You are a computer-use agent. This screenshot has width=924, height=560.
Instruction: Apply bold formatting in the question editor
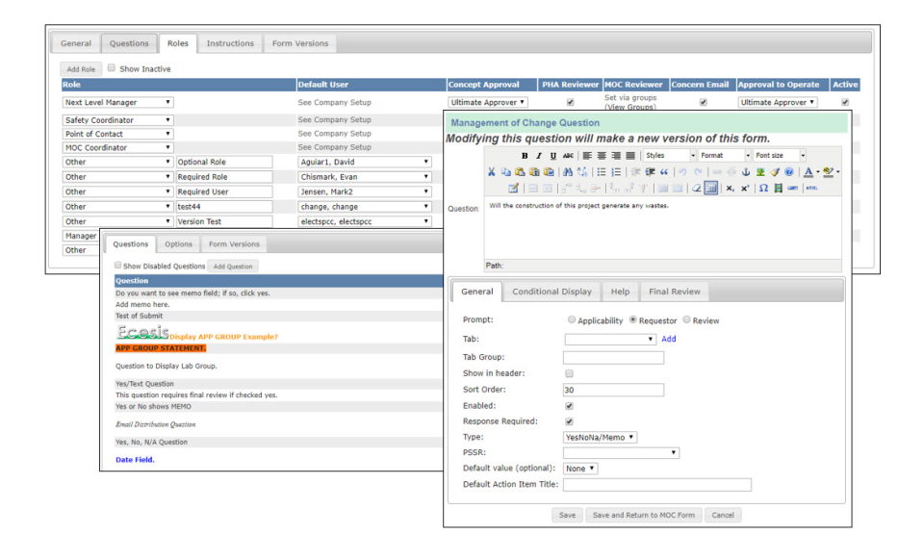(526, 156)
